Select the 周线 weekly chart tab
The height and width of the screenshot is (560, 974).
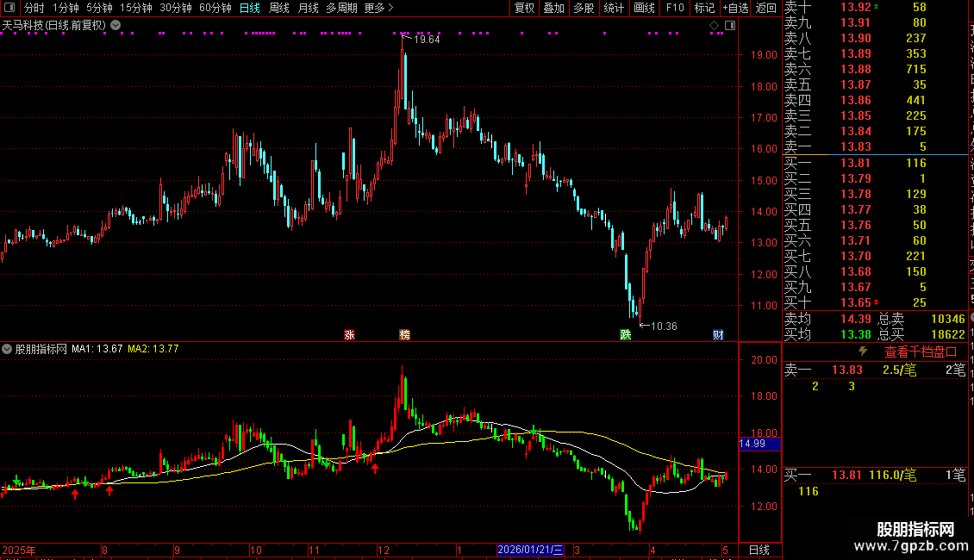(279, 8)
